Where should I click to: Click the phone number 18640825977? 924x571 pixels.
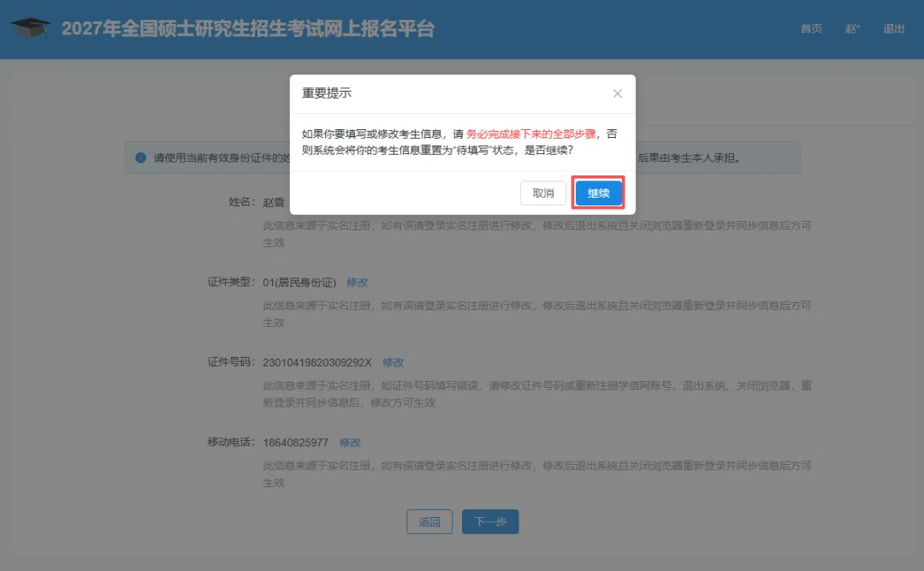point(295,443)
